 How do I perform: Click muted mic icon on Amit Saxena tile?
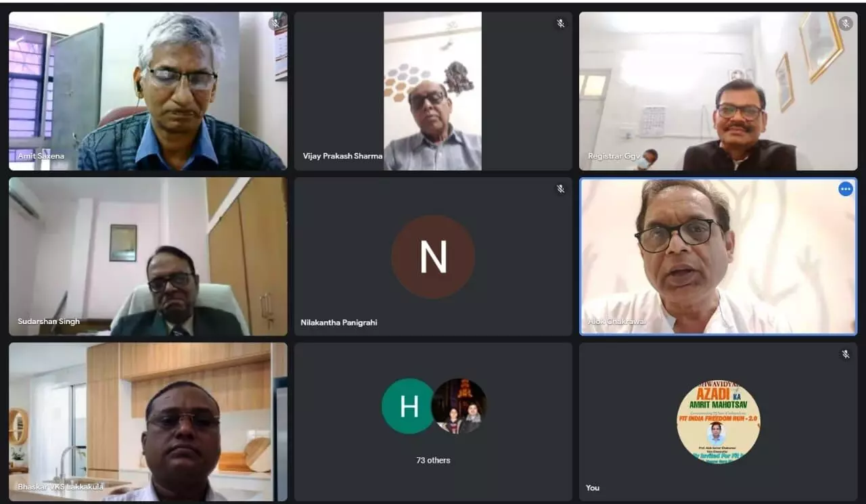click(x=275, y=24)
